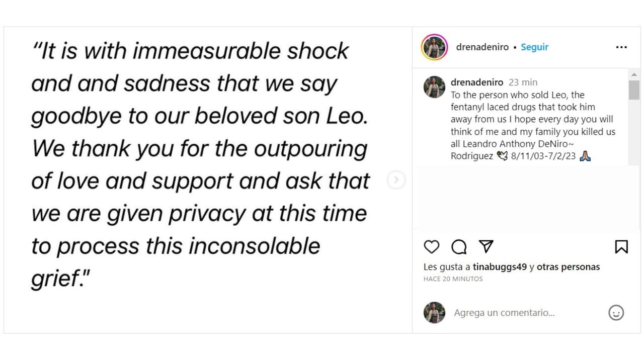Save the post using the bookmark icon
Image resolution: width=644 pixels, height=362 pixels.
(x=621, y=247)
